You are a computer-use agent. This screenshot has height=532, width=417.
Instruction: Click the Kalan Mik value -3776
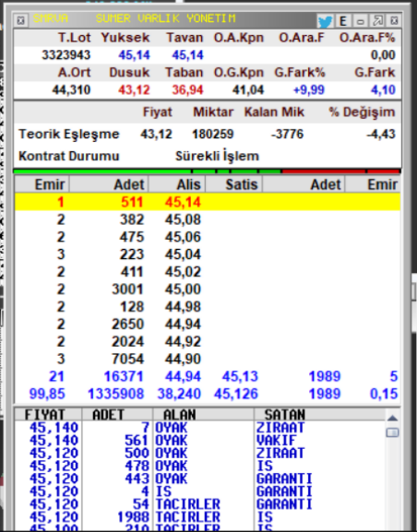click(x=287, y=135)
